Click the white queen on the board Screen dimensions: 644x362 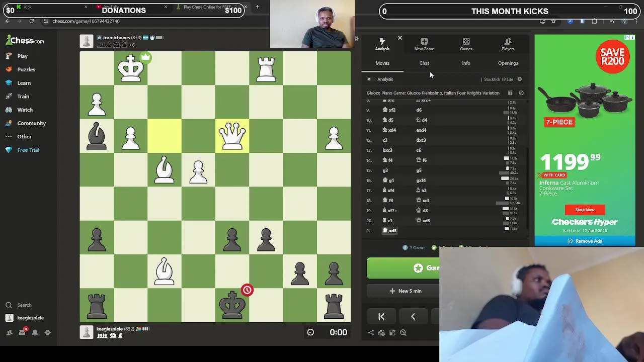pyautogui.click(x=232, y=136)
